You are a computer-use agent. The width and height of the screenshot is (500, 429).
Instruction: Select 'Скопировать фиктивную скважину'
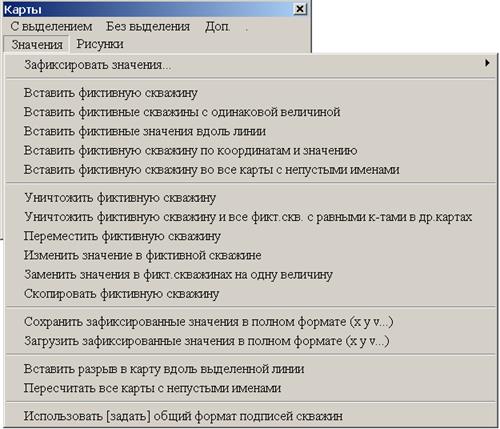[251, 294]
